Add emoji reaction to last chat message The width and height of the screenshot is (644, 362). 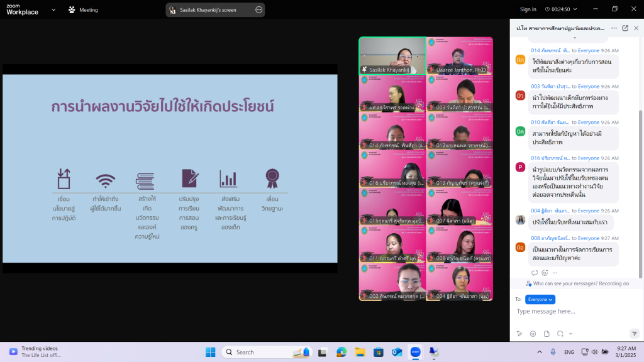[545, 273]
